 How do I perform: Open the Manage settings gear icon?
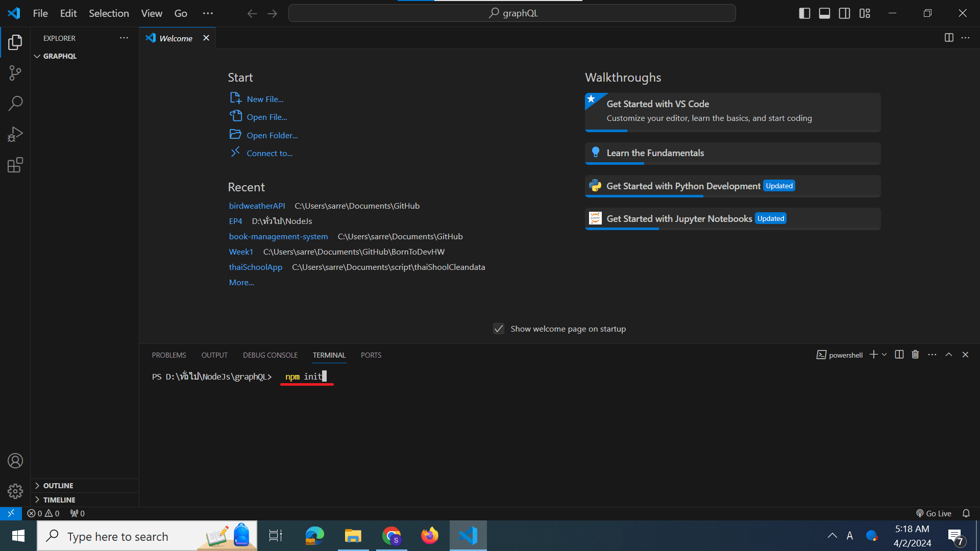point(15,491)
